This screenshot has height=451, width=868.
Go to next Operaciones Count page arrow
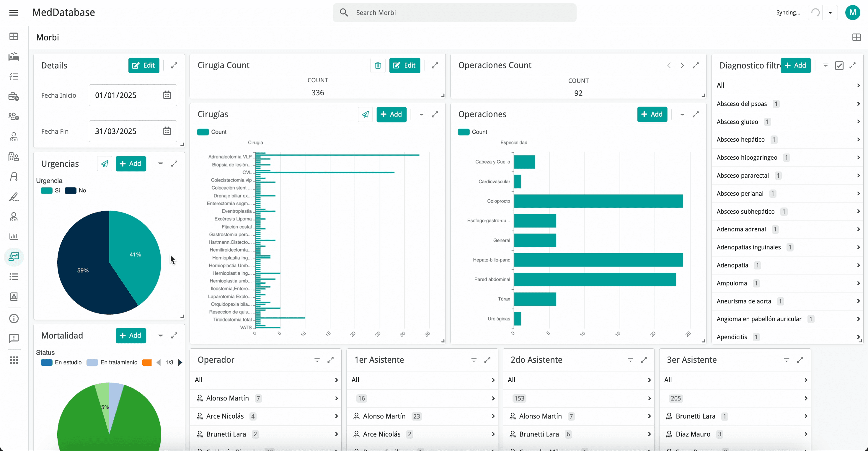pos(682,65)
